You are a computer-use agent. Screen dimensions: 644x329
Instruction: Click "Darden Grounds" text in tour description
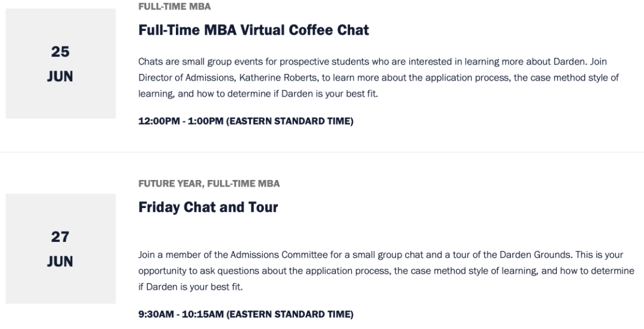click(x=535, y=254)
